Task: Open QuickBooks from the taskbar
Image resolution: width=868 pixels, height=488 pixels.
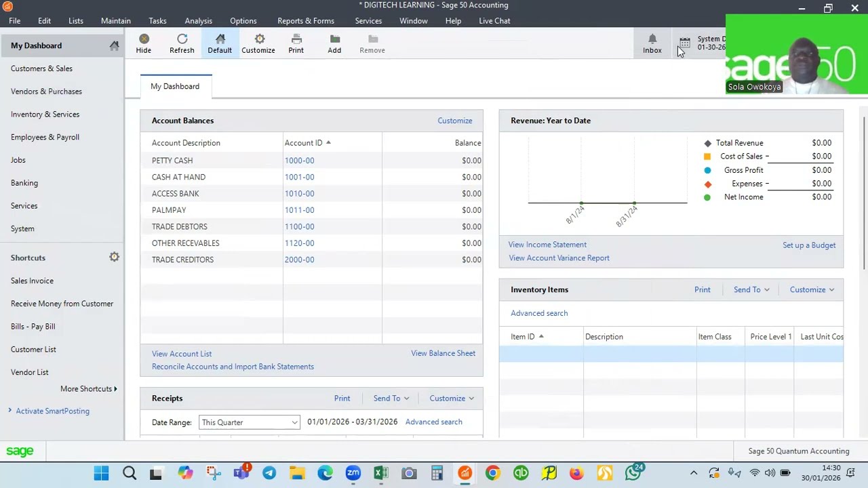Action: coord(521,473)
